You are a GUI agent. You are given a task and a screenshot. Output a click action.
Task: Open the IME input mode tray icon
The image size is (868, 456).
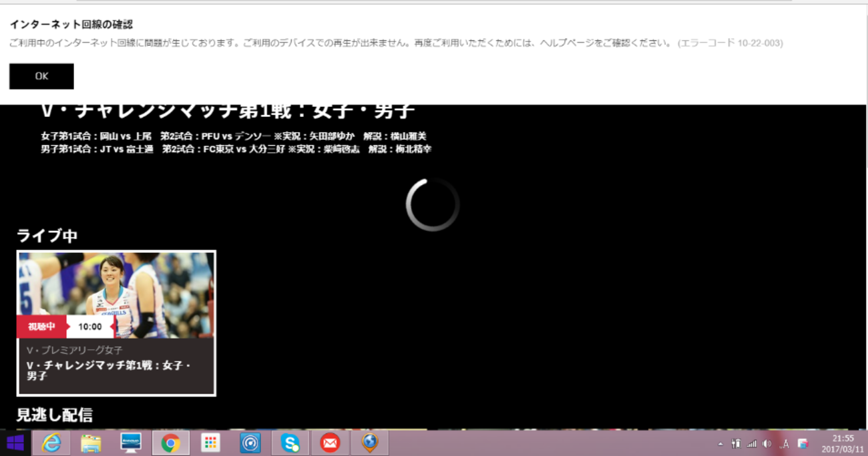click(x=785, y=443)
